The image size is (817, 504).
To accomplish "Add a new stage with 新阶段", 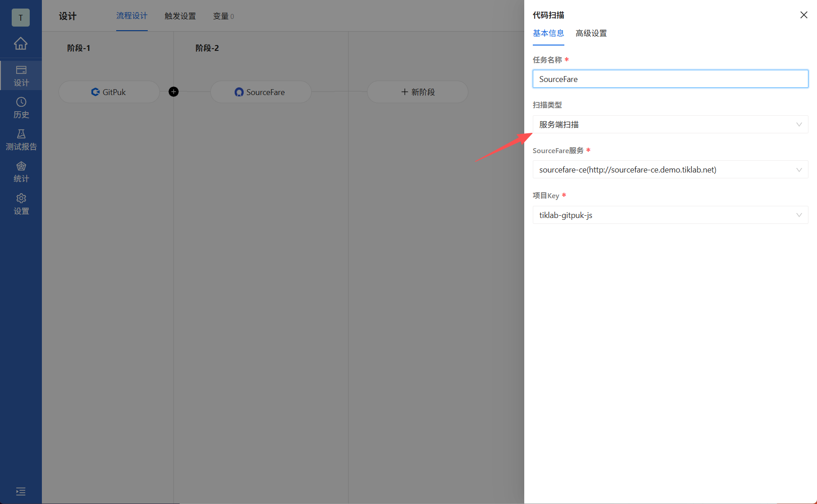I will (x=418, y=92).
